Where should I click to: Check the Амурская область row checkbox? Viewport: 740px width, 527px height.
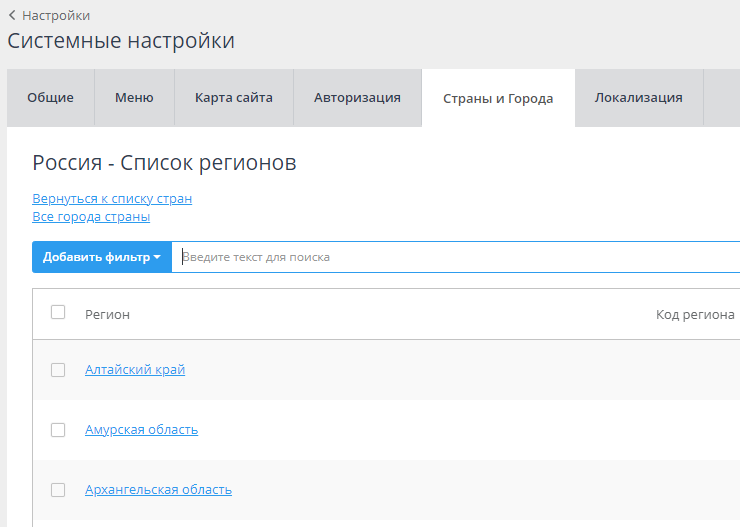coord(58,430)
